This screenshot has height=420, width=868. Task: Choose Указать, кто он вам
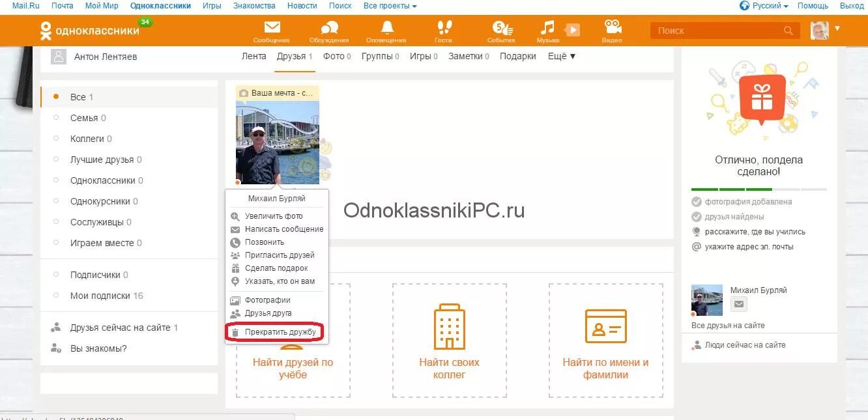click(280, 281)
